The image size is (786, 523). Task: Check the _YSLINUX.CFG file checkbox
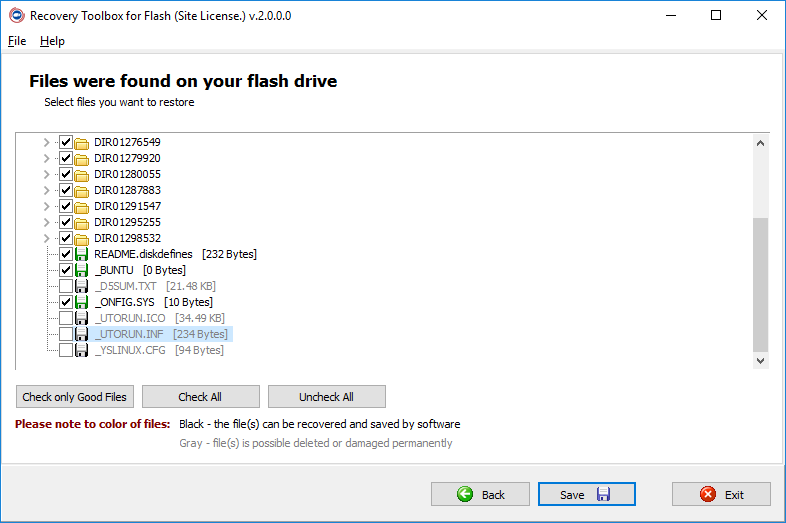click(66, 351)
